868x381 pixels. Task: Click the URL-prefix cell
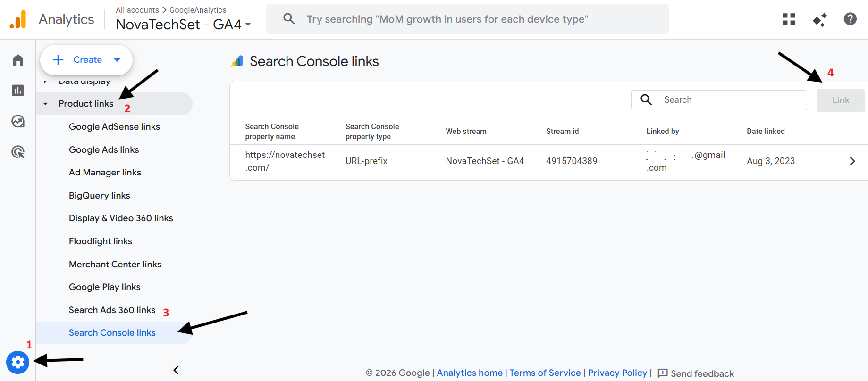(366, 161)
